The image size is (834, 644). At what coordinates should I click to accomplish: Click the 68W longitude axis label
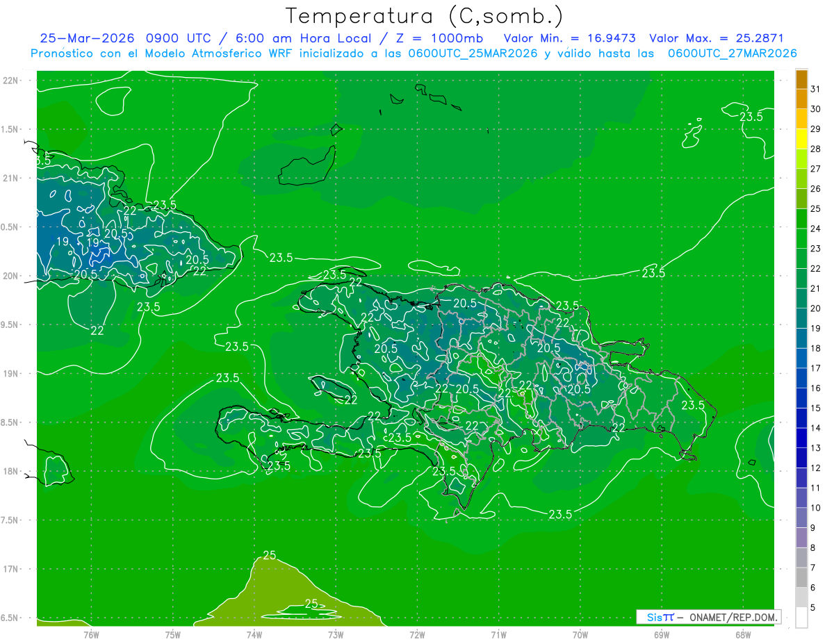(742, 634)
